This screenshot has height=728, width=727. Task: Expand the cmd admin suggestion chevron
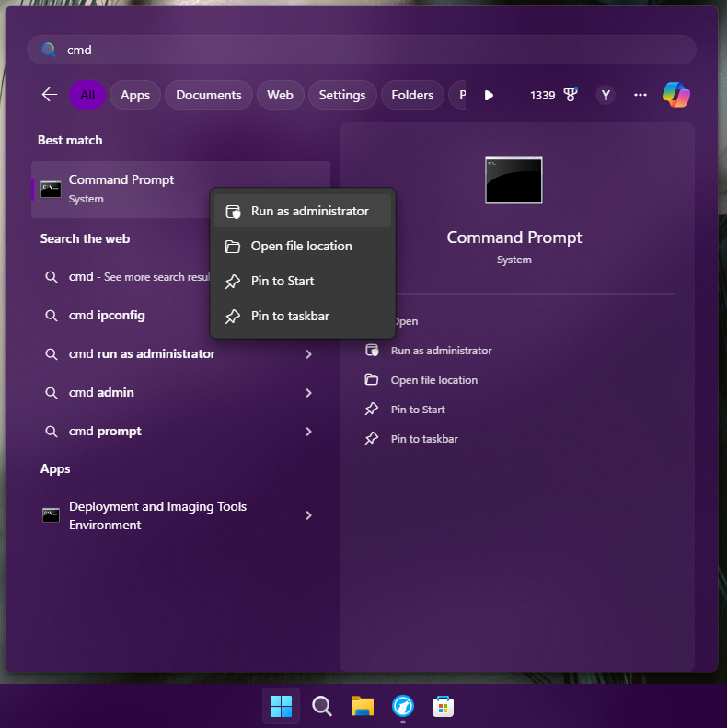click(x=308, y=393)
